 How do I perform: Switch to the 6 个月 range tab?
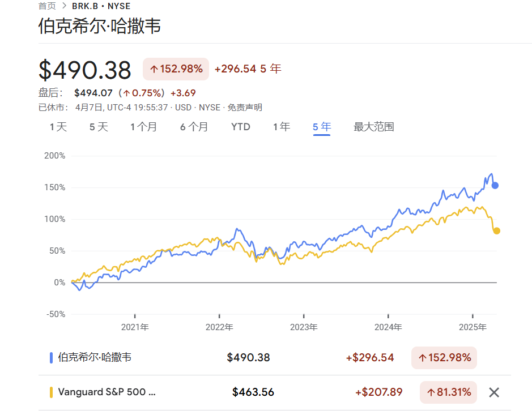[x=194, y=127]
